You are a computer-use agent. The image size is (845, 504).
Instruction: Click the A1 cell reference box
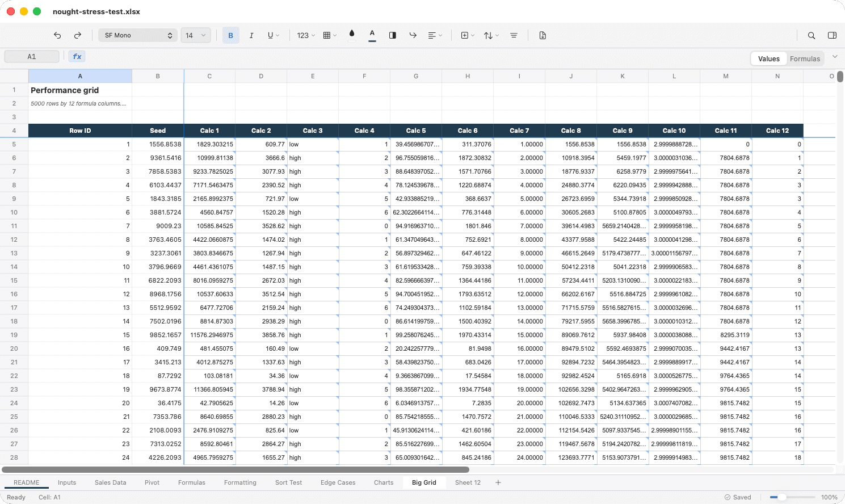point(32,56)
